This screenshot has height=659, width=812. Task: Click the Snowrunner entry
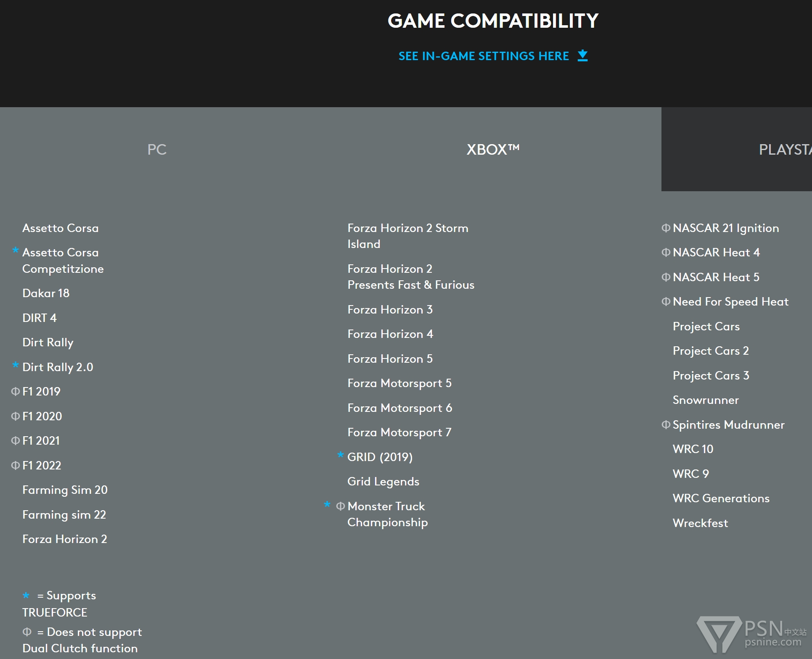pos(706,400)
